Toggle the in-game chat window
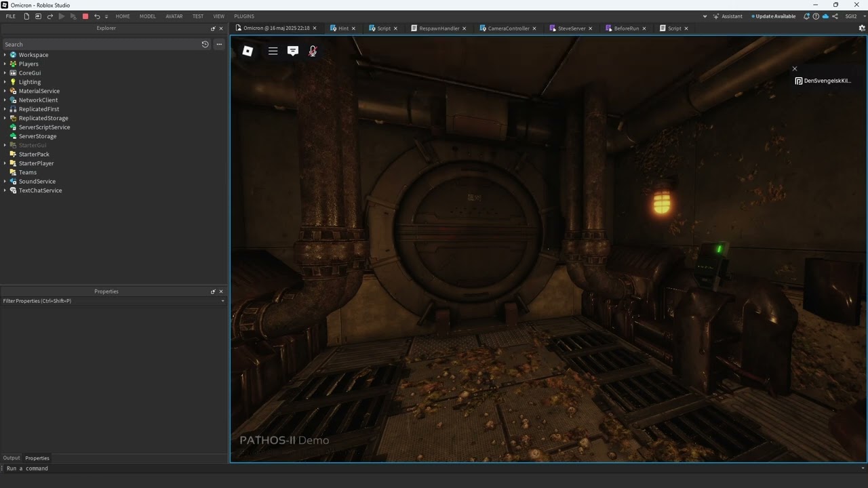The height and width of the screenshot is (488, 868). (x=293, y=51)
